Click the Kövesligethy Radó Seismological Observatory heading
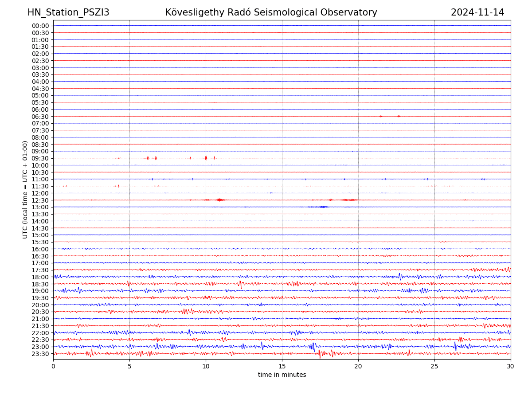The width and height of the screenshot is (532, 399). click(271, 12)
